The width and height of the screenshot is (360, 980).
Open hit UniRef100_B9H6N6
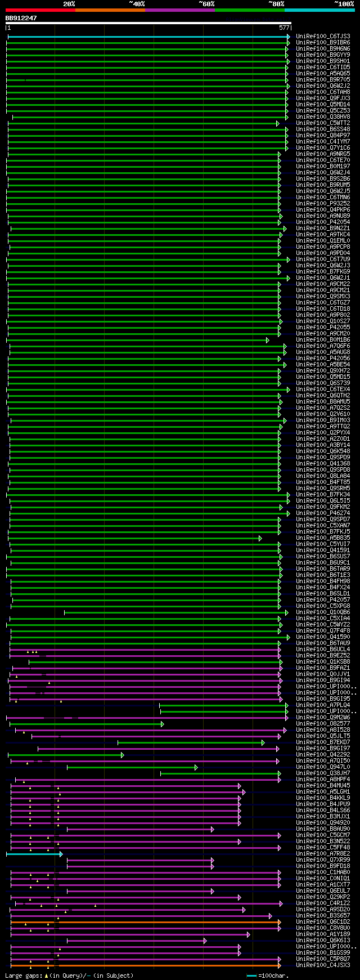[x=323, y=49]
